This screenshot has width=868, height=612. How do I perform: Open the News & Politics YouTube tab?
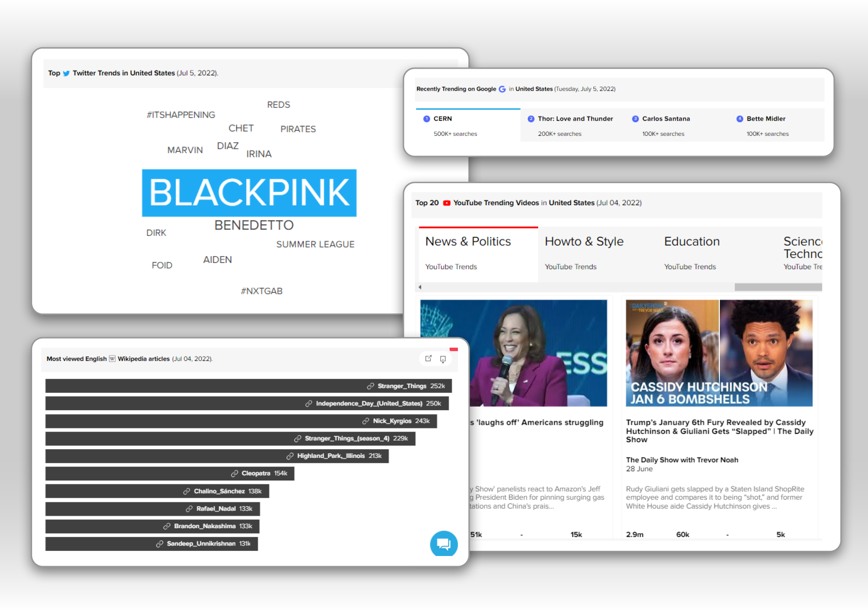tap(478, 254)
